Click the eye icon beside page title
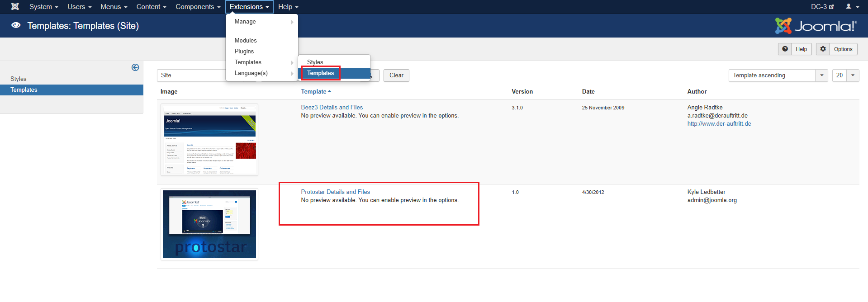Screen dimensions: 868x302 (x=16, y=25)
